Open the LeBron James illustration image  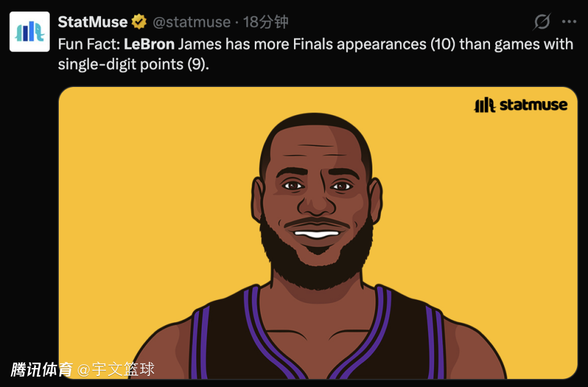317,233
